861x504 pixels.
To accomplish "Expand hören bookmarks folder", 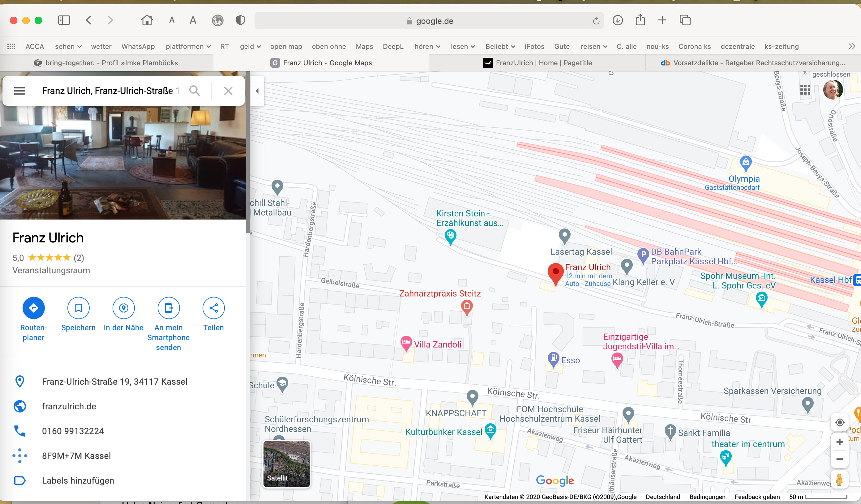I will point(427,46).
